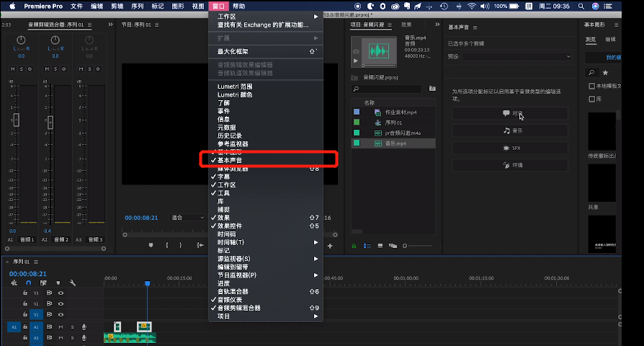Select 最大化框架 menu item
The height and width of the screenshot is (346, 644).
(x=266, y=51)
